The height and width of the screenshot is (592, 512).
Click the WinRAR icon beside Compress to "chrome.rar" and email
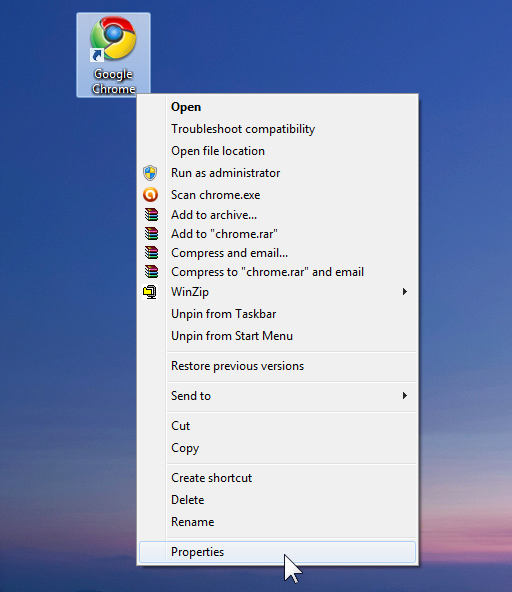pos(151,272)
